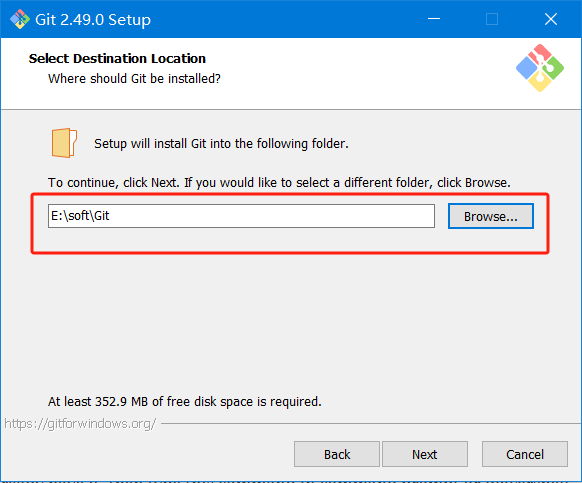
Task: Click the 'To continue, click Next' instruction text
Action: (279, 183)
